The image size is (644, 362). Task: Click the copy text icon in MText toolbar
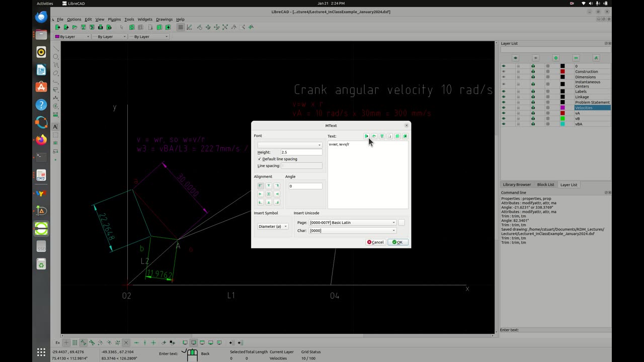click(x=397, y=136)
